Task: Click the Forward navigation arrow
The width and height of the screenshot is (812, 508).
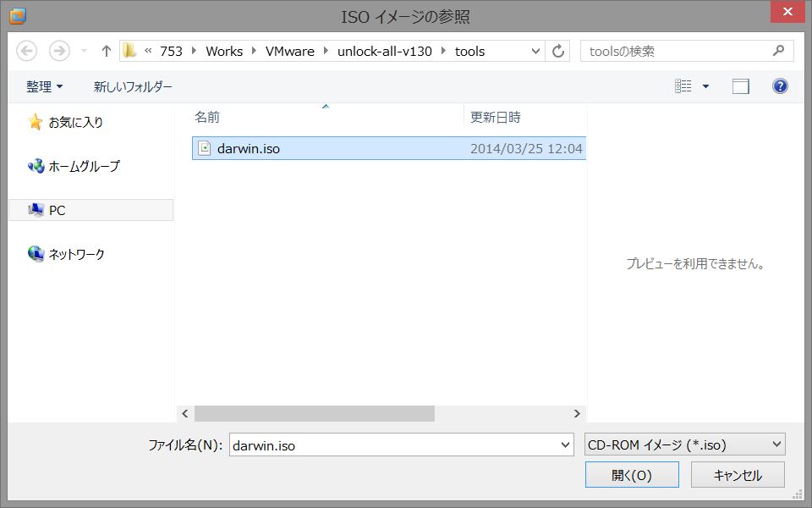Action: pos(59,51)
